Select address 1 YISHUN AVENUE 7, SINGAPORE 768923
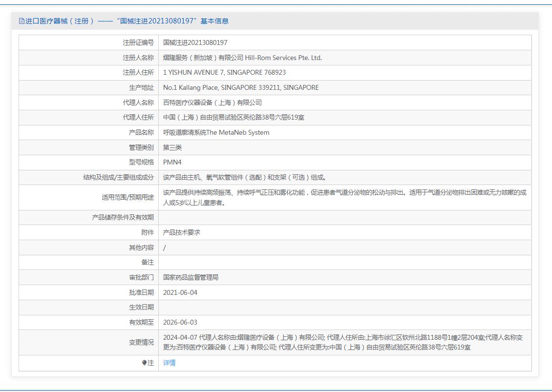Screen dimensions: 552x392 click(224, 72)
